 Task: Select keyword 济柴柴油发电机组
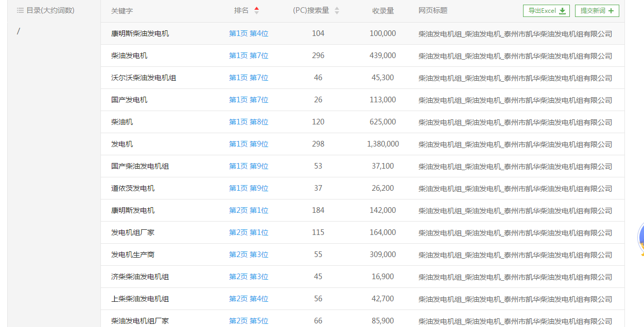[x=140, y=277]
